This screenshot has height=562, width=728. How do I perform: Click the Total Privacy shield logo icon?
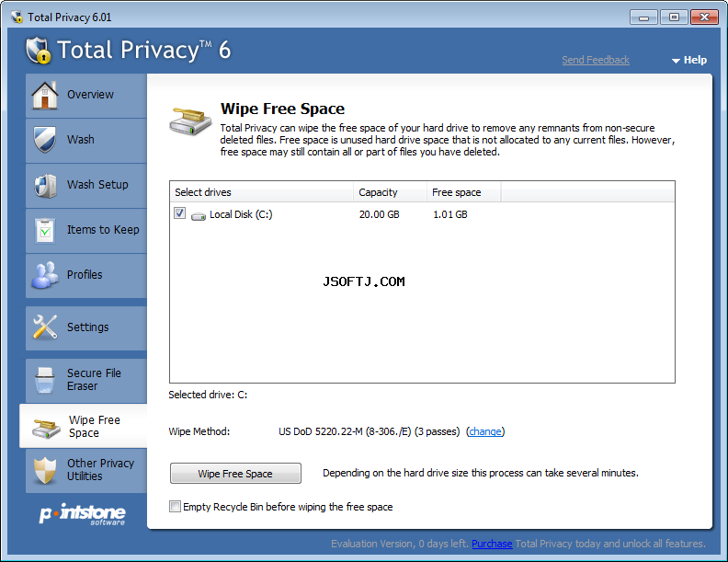(38, 51)
